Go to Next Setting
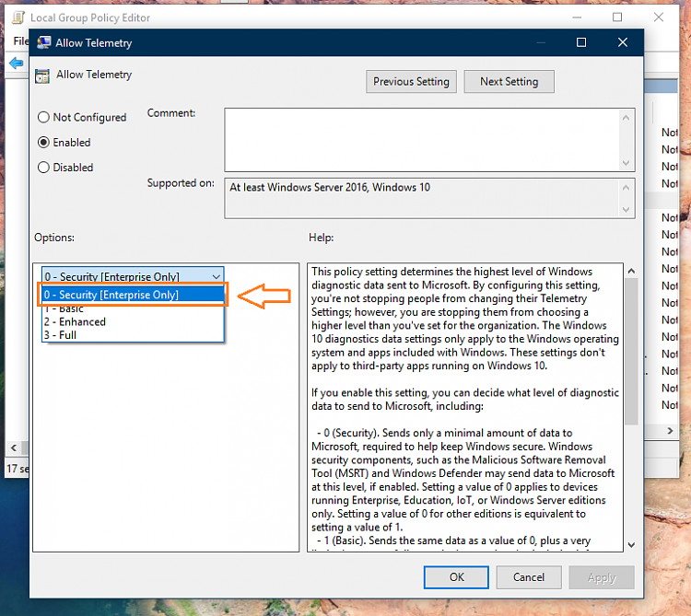 coord(509,81)
